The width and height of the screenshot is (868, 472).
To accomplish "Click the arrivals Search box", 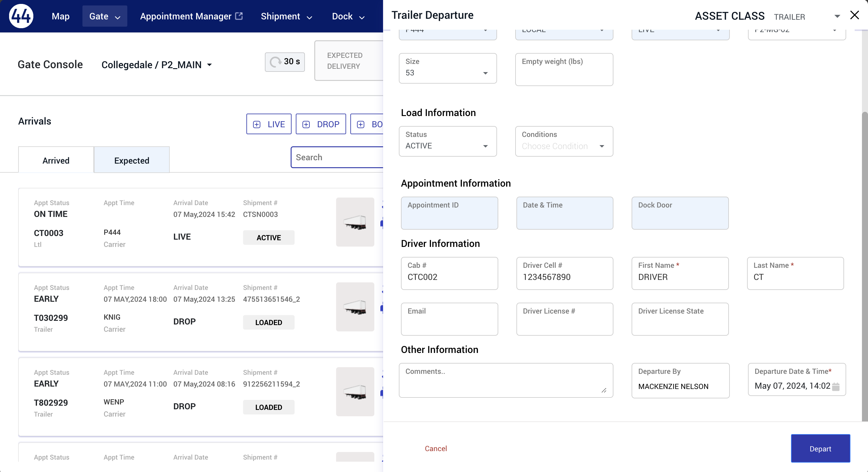I will (337, 157).
